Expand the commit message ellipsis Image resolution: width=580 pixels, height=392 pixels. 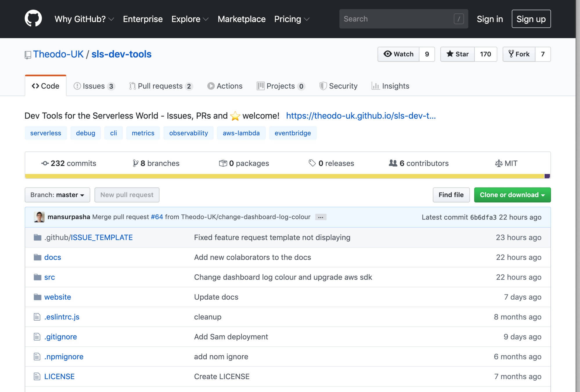(321, 217)
